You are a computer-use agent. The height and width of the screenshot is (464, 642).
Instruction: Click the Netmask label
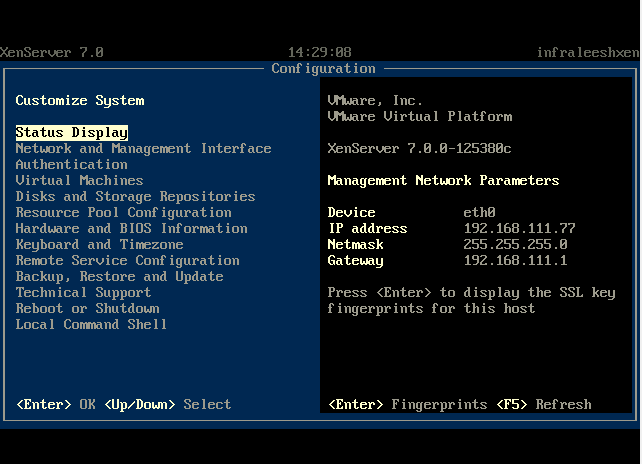355,244
